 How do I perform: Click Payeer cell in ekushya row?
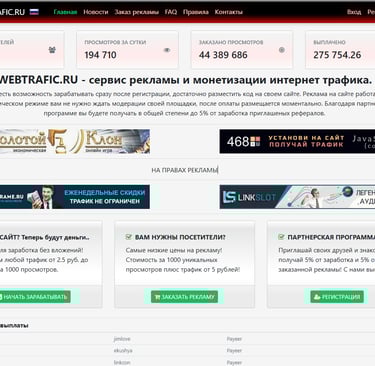[x=234, y=351]
